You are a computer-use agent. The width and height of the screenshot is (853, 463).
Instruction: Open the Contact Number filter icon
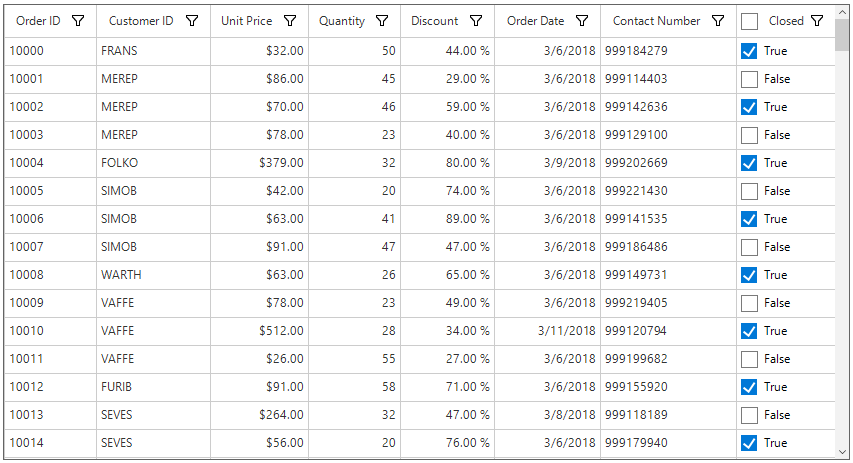click(719, 21)
